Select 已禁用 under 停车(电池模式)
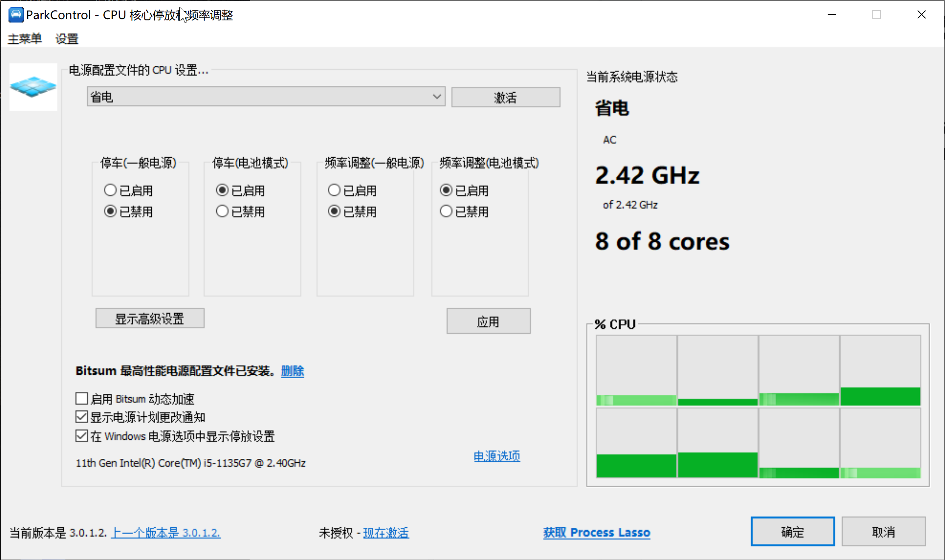Screen dimensions: 945x560 pos(222,211)
